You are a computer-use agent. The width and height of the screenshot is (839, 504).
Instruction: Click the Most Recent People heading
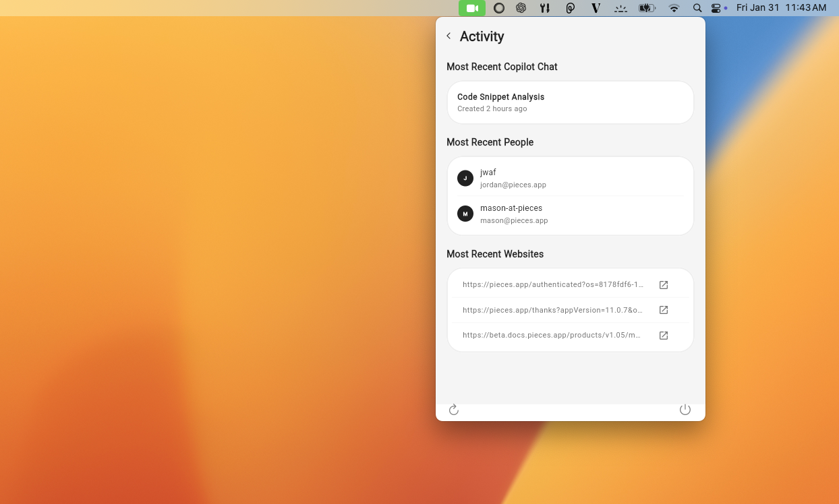[490, 142]
